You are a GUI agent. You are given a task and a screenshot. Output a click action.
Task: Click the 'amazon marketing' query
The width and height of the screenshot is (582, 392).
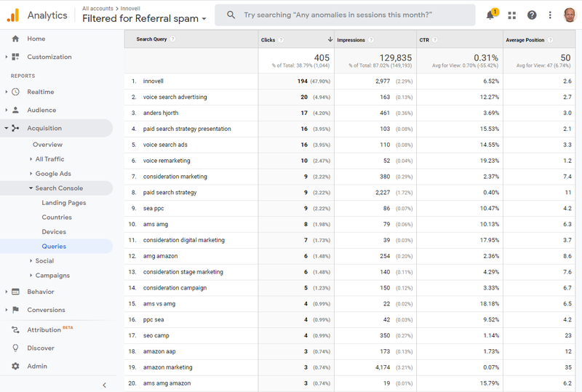click(168, 367)
